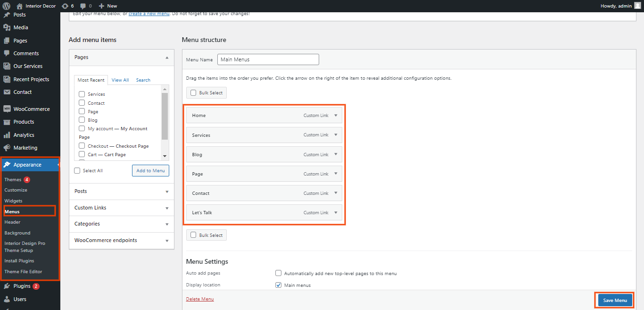Click the Analytics chart icon
The height and width of the screenshot is (310, 644).
[x=7, y=135]
